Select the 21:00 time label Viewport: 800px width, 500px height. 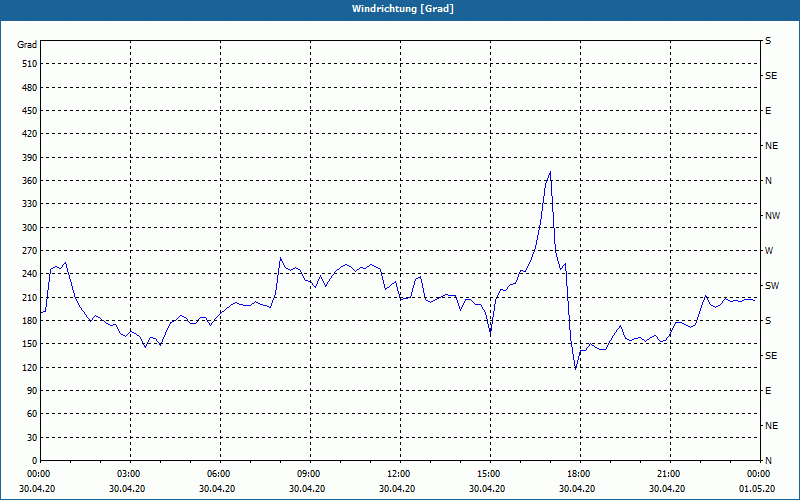670,474
